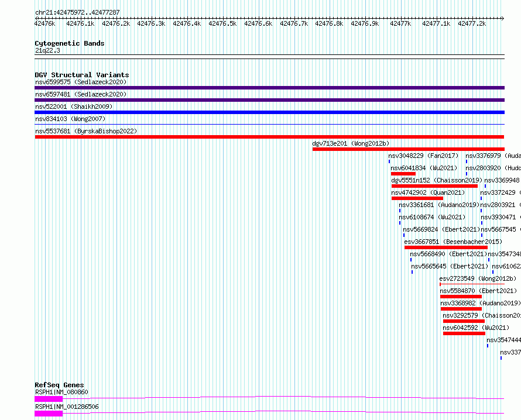This screenshot has height=420, width=521.
Task: Click the nsv6597481 (Sedlazeck2020) label
Action: click(x=81, y=94)
